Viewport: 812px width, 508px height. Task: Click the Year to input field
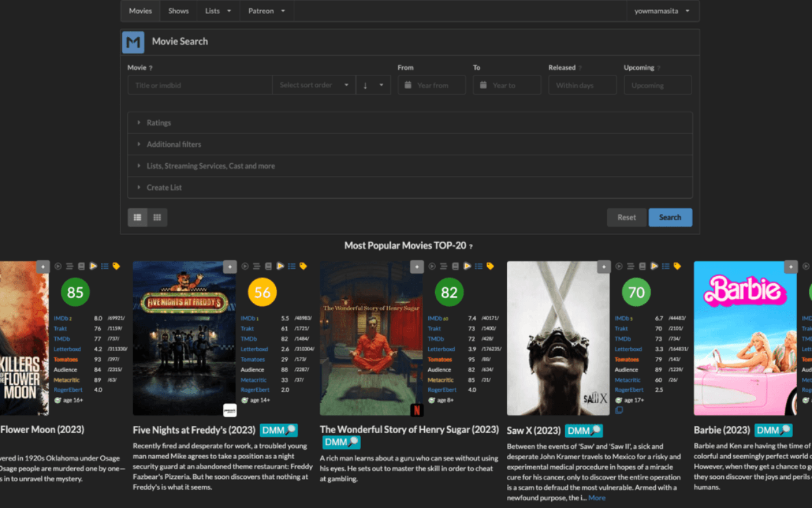click(507, 85)
